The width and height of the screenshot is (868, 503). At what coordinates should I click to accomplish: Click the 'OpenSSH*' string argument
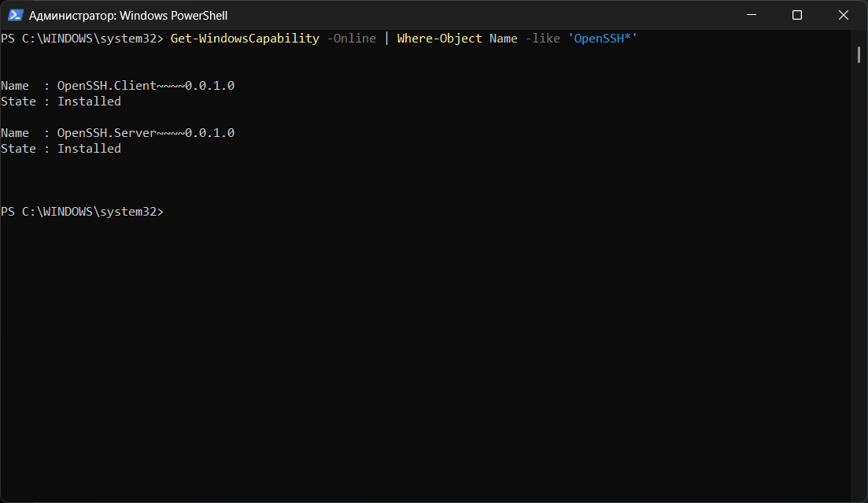602,39
